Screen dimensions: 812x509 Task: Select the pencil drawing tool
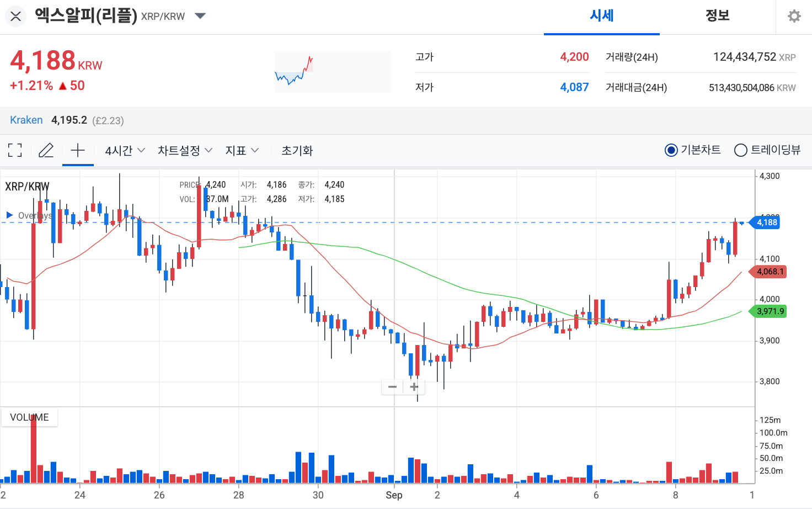point(46,150)
